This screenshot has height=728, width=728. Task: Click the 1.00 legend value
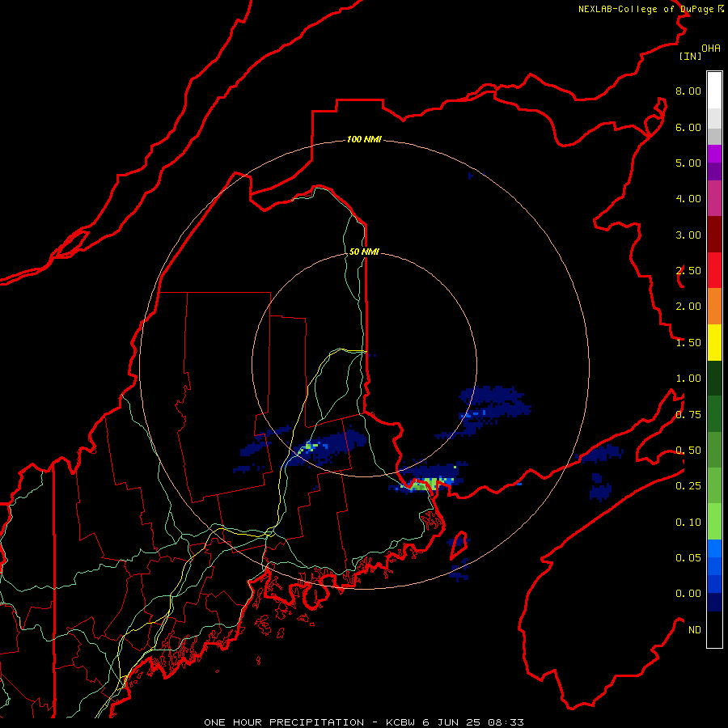[x=688, y=379]
